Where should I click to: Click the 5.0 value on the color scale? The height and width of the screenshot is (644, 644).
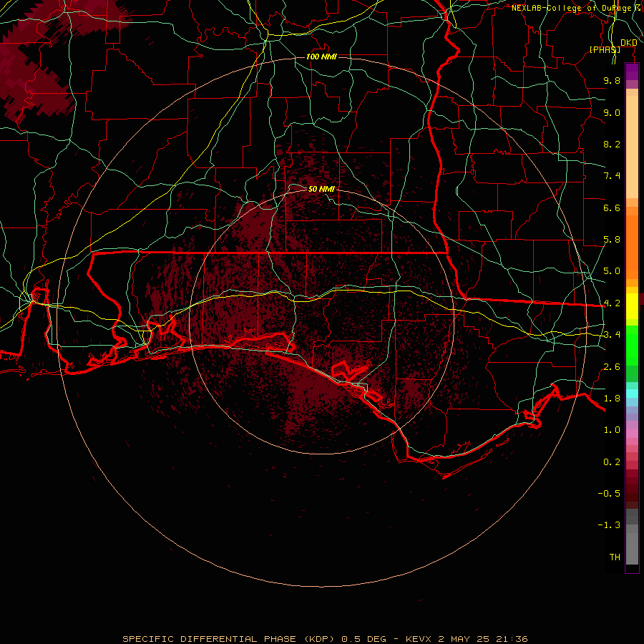click(612, 271)
